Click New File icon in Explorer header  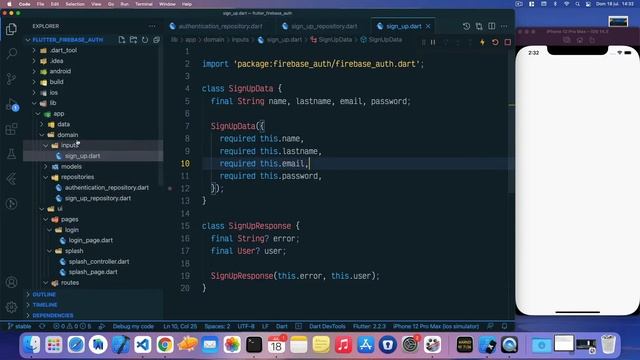pos(122,40)
